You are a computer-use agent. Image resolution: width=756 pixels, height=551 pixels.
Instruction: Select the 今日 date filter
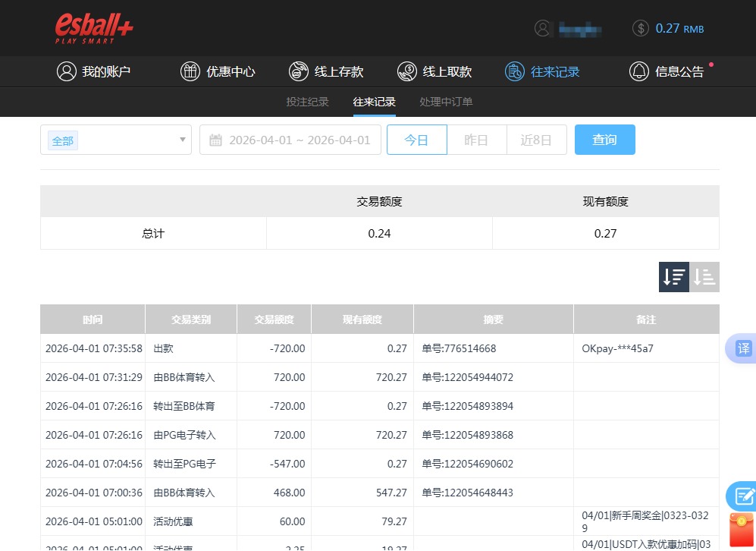tap(416, 140)
